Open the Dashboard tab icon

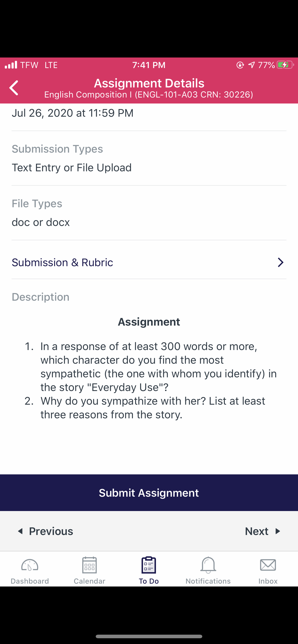[30, 565]
